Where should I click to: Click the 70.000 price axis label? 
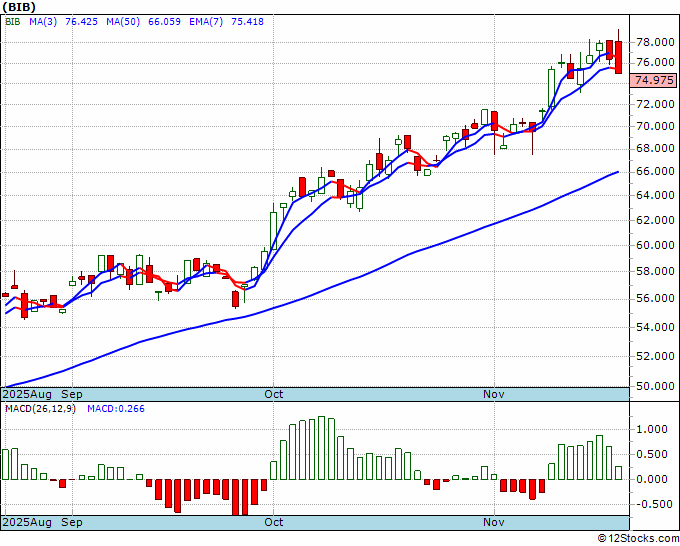coord(655,126)
